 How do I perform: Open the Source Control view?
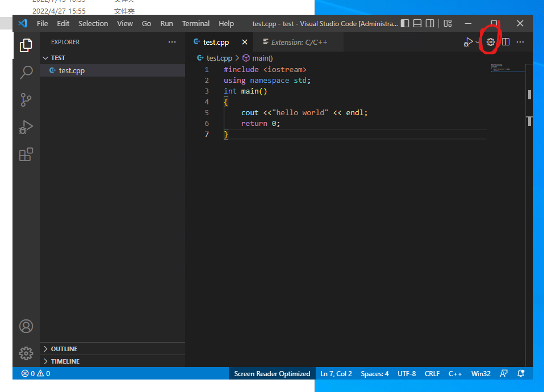coord(26,100)
